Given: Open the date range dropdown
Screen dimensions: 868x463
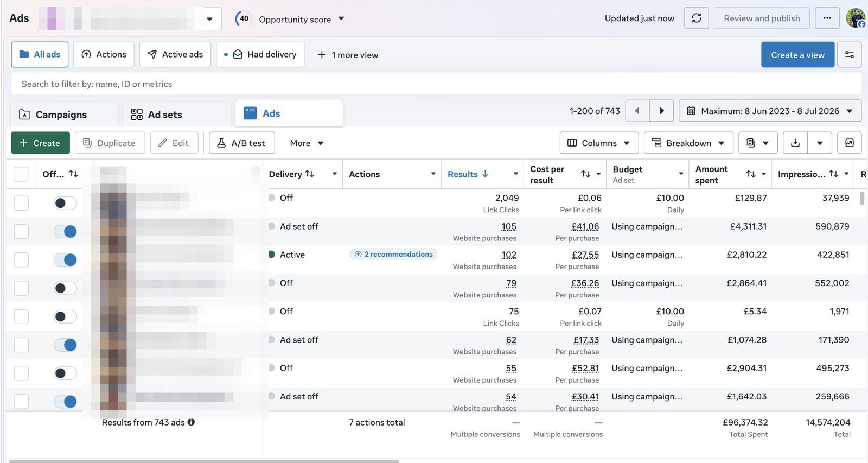Looking at the screenshot, I should 770,111.
